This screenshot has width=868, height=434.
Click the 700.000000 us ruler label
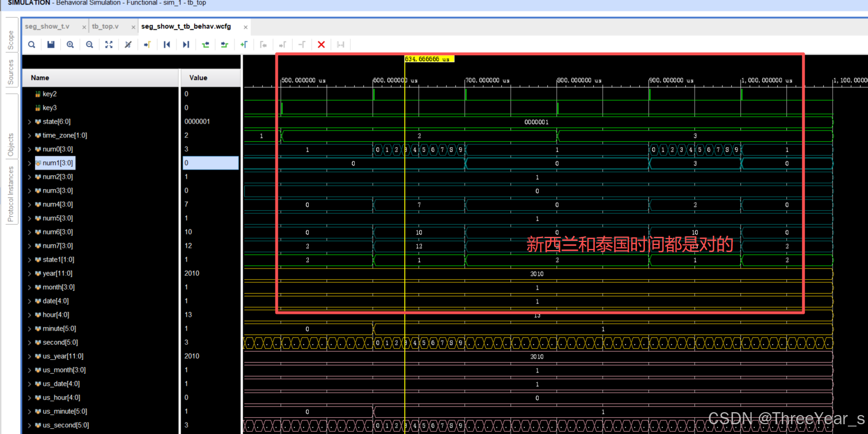[x=487, y=80]
